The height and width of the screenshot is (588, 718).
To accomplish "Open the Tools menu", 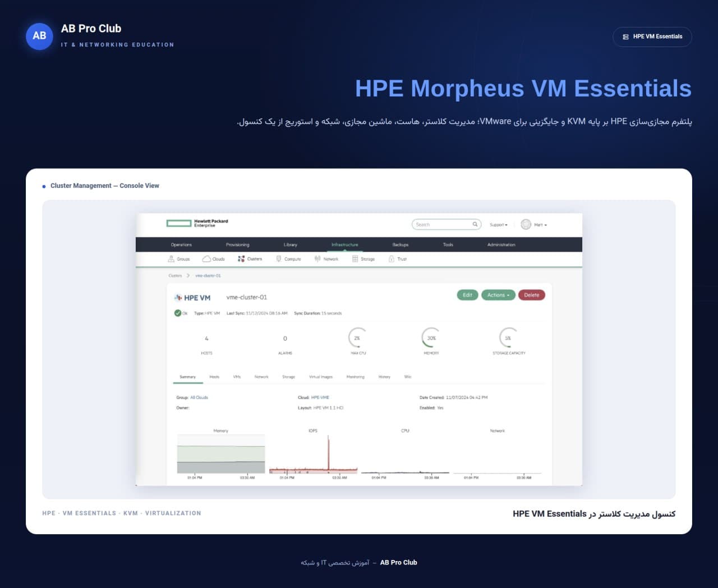I will [448, 245].
